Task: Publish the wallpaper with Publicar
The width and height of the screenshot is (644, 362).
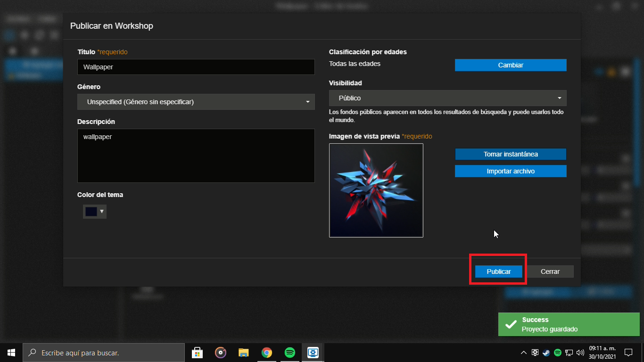Action: pos(499,271)
